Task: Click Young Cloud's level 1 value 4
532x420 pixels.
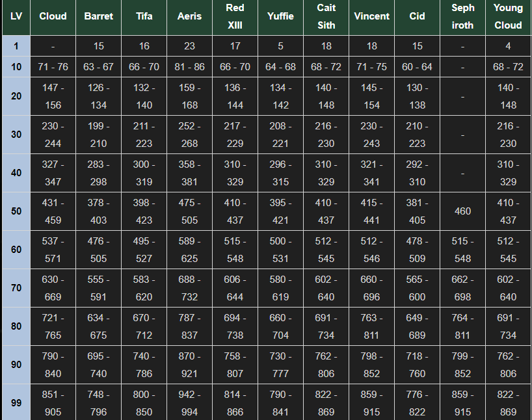Action: click(508, 46)
